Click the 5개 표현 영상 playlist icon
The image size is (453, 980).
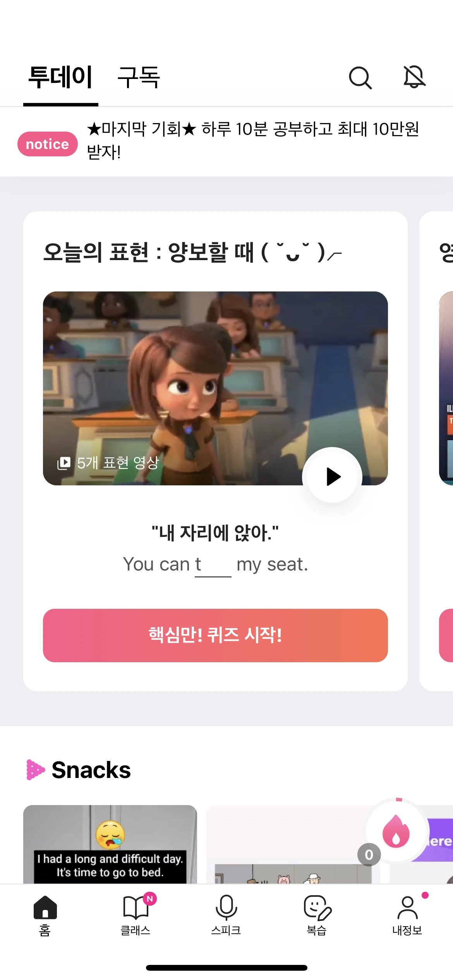tap(64, 463)
